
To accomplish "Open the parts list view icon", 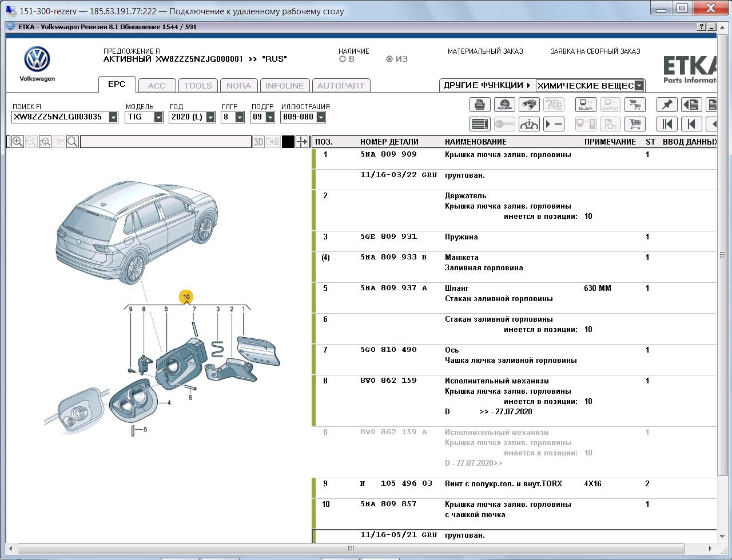I will (480, 124).
